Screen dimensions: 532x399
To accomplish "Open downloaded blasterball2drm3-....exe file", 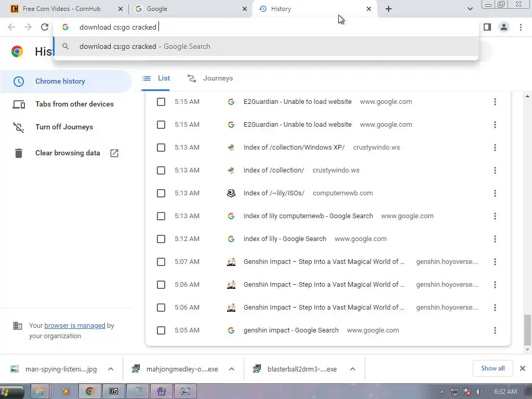I will point(296,369).
